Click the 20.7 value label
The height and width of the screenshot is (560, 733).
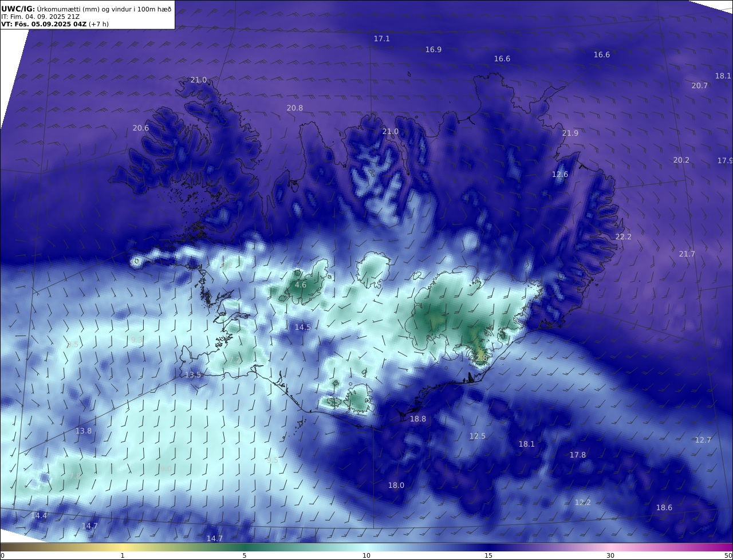[x=700, y=86]
